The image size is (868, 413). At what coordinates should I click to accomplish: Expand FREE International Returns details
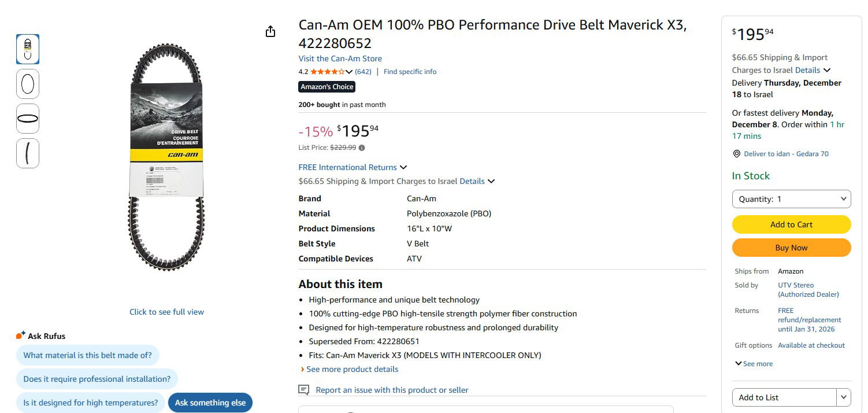403,167
